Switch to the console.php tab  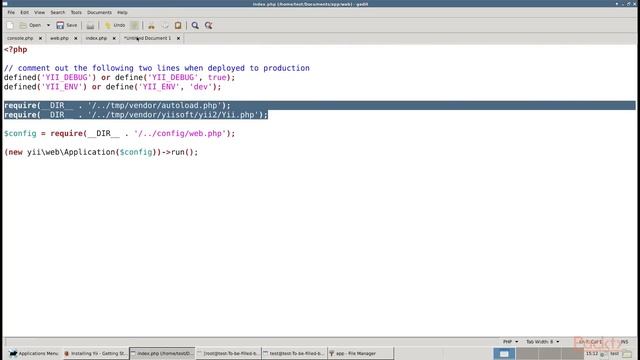tap(20, 38)
